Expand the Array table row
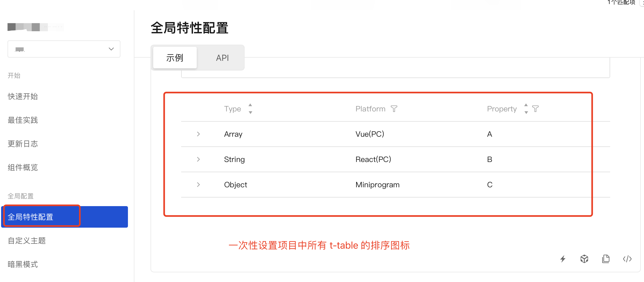The image size is (644, 282). 198,134
